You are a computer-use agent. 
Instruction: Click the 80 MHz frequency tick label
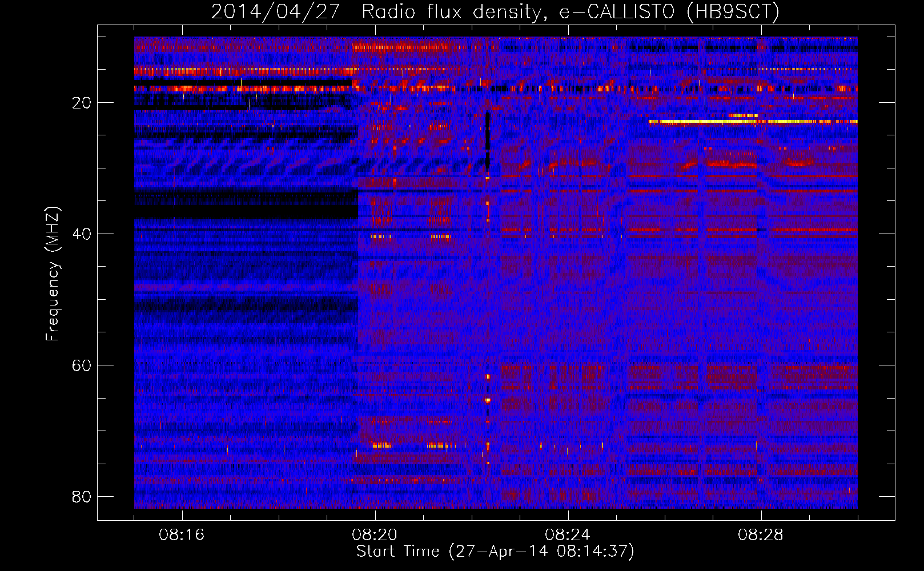coord(82,497)
